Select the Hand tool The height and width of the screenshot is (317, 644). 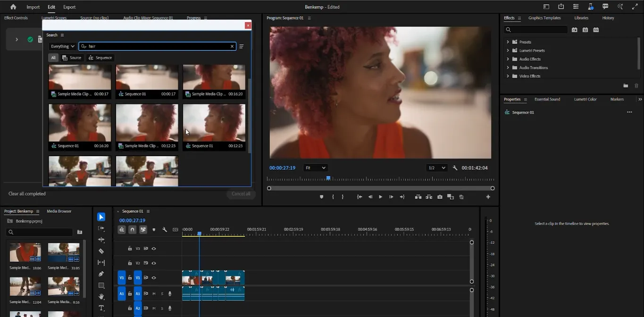(101, 297)
